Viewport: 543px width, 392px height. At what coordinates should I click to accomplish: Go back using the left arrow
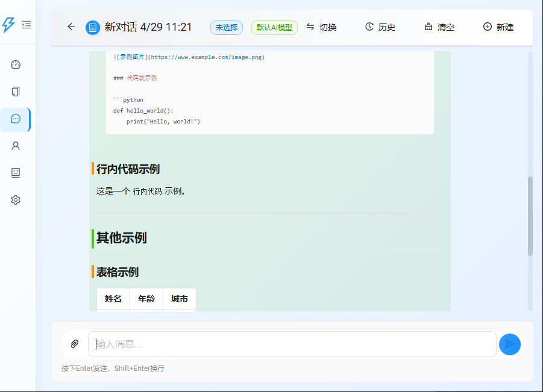click(71, 26)
